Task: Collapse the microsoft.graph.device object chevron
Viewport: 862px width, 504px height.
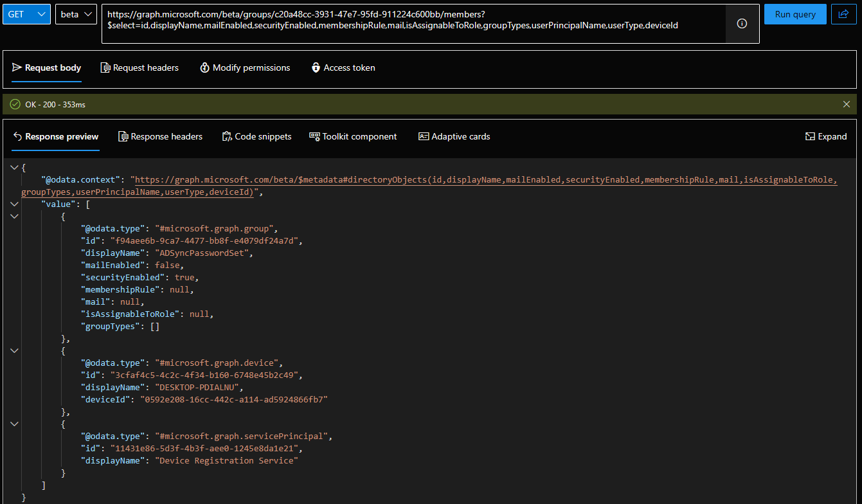Action: point(14,350)
